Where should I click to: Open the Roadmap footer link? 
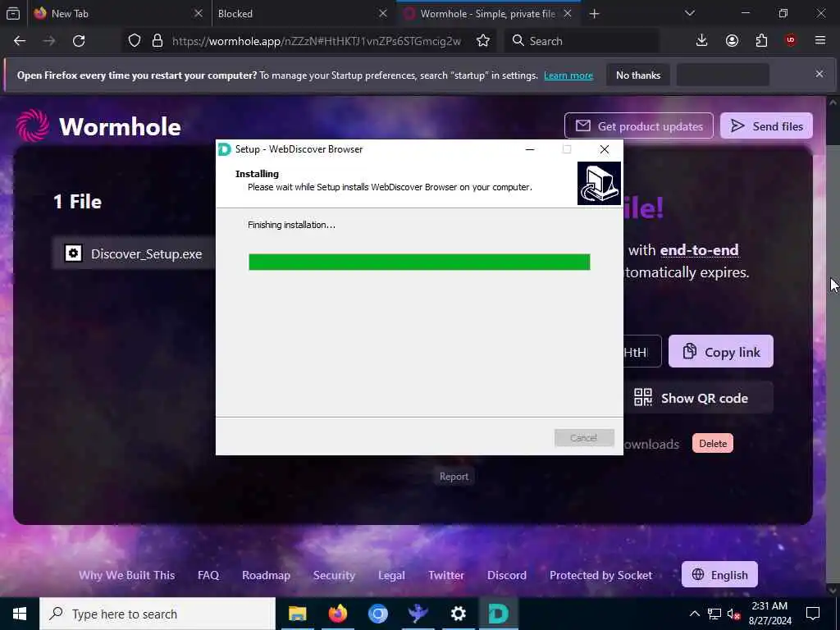coord(266,575)
